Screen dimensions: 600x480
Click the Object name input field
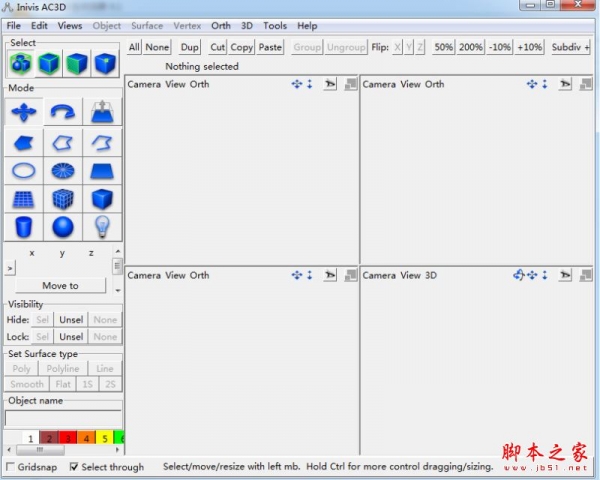pyautogui.click(x=64, y=418)
